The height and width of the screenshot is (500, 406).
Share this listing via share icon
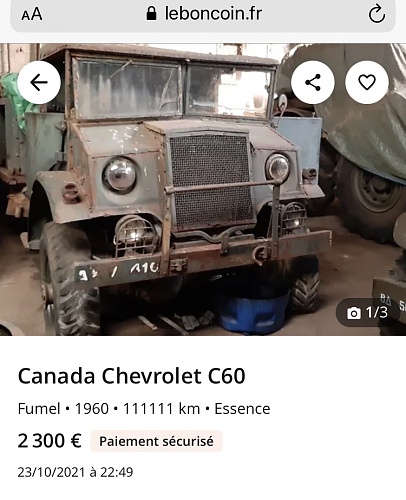click(x=313, y=82)
